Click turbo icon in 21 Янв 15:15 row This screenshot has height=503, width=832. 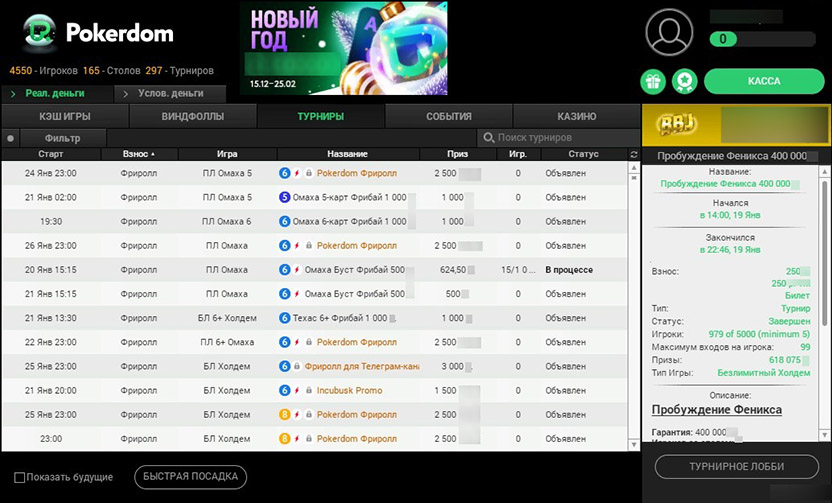coord(297,294)
